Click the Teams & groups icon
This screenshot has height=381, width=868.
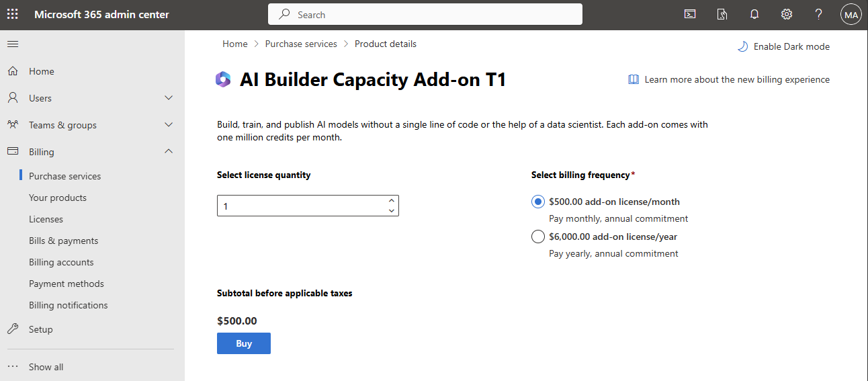tap(13, 125)
